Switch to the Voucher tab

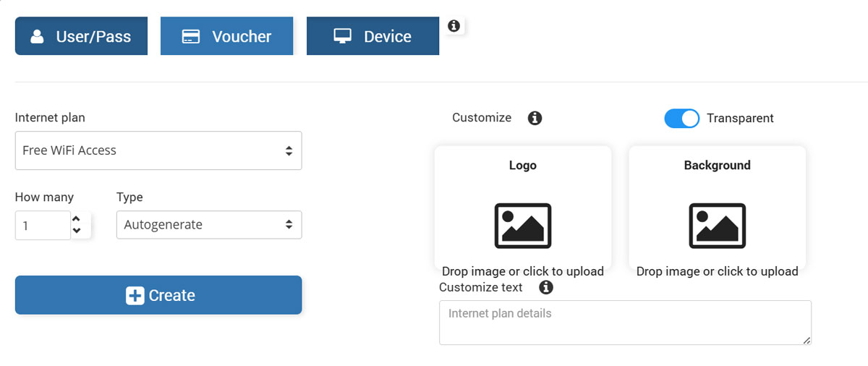click(226, 36)
